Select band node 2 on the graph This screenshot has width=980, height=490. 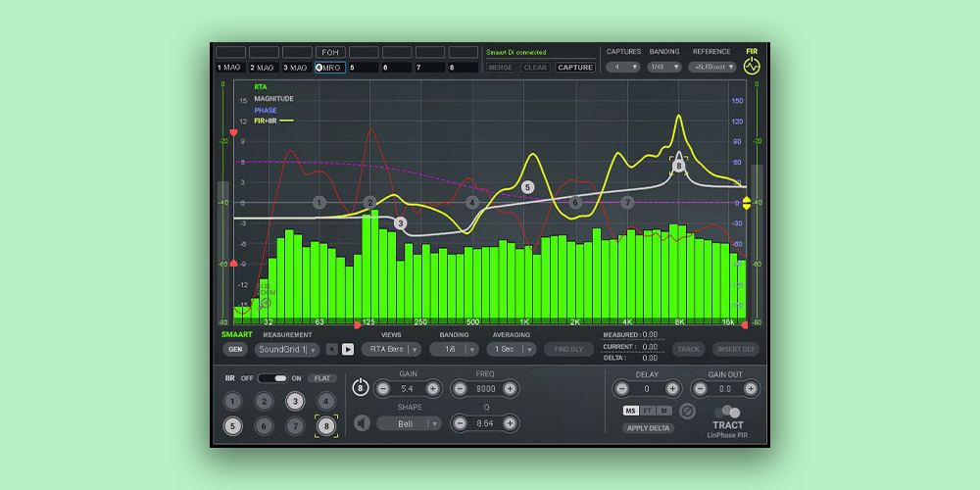[370, 203]
